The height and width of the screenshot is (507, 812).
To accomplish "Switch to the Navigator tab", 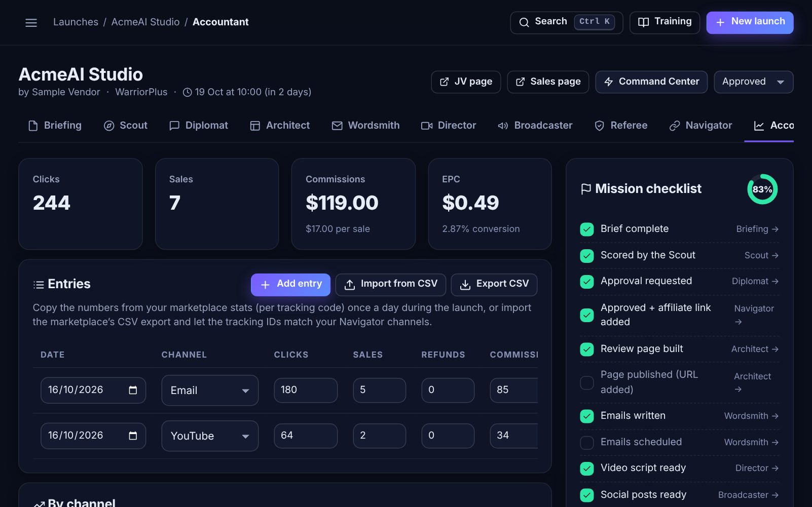I will [701, 126].
